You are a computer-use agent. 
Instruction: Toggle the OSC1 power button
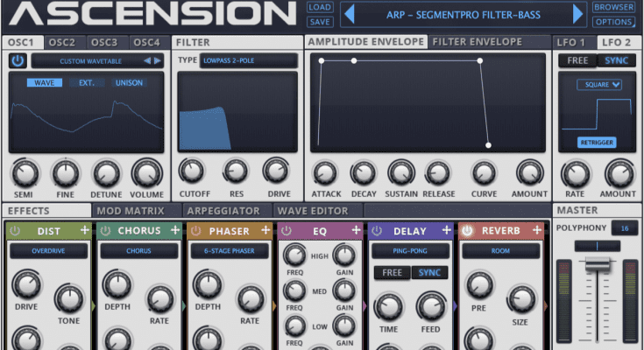click(18, 60)
